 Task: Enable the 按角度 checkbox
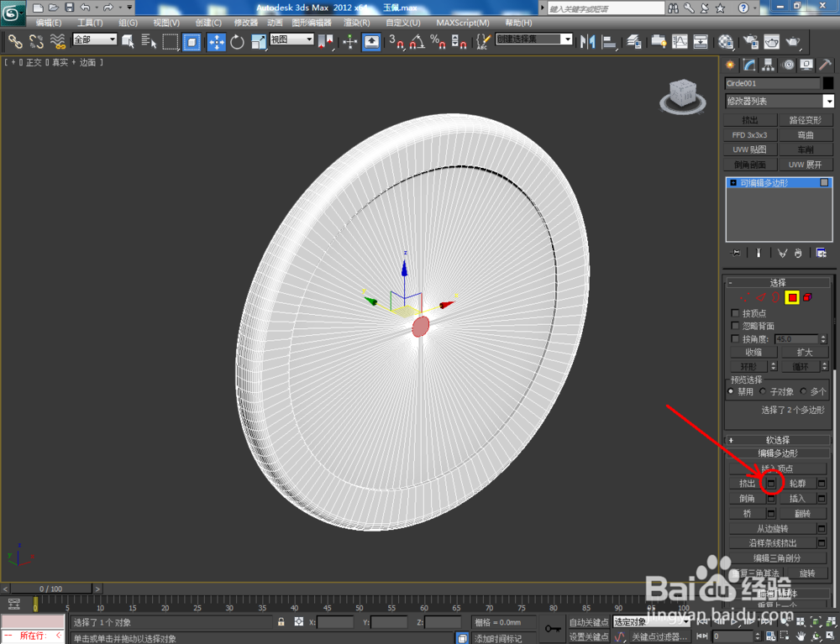735,339
